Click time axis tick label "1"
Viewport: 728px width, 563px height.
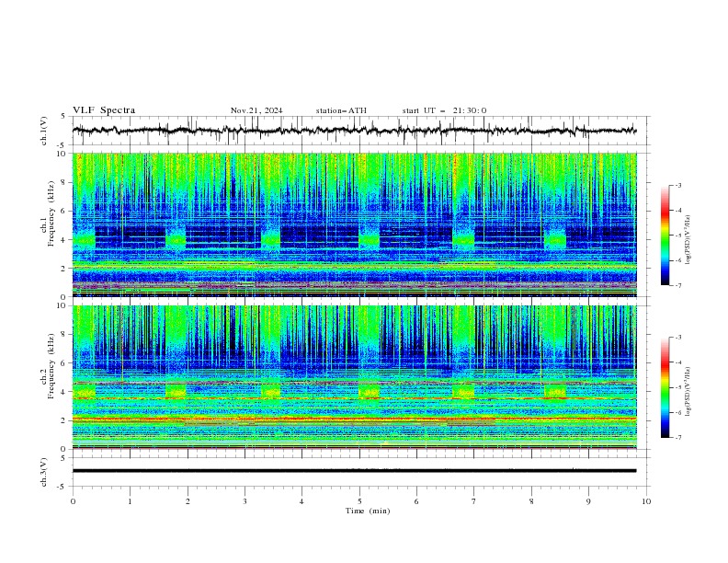tap(130, 501)
